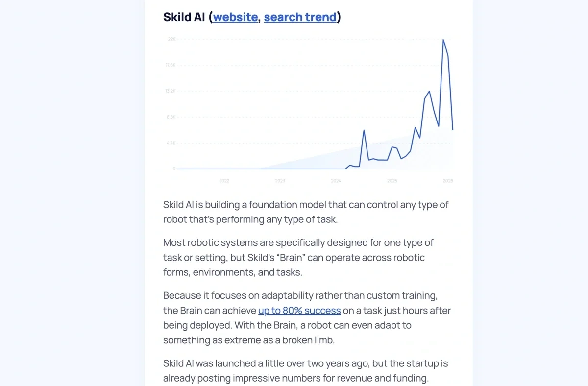Viewport: 588px width, 386px height.
Task: Click the paragraph starting "Most robotic systems"
Action: pyautogui.click(x=294, y=257)
